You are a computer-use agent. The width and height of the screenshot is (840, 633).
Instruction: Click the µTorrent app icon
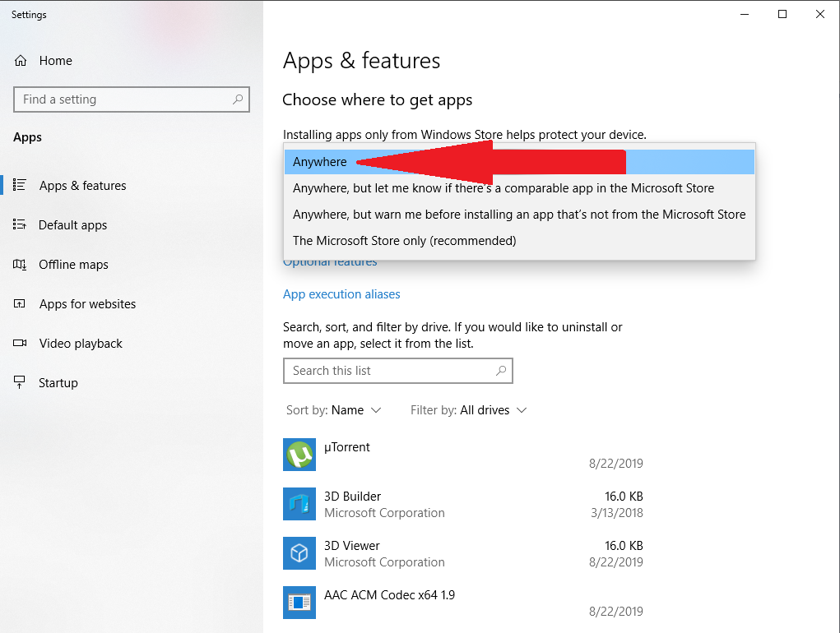[299, 455]
